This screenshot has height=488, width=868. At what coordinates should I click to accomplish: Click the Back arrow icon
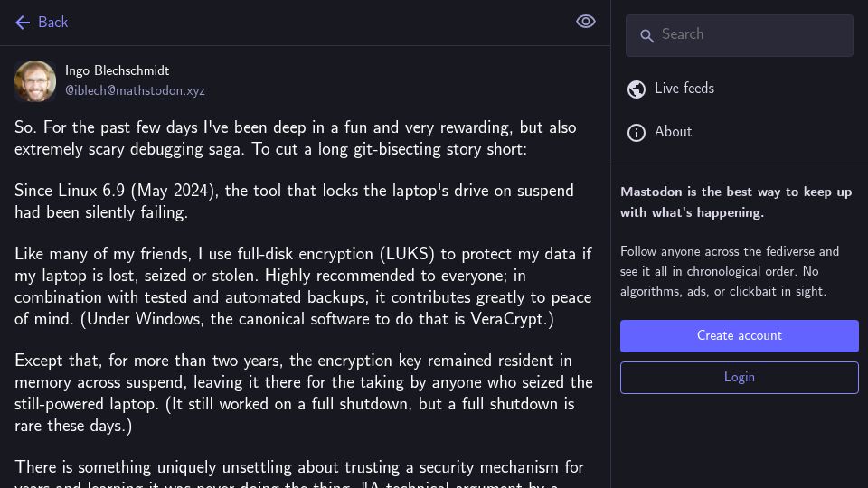[x=23, y=23]
